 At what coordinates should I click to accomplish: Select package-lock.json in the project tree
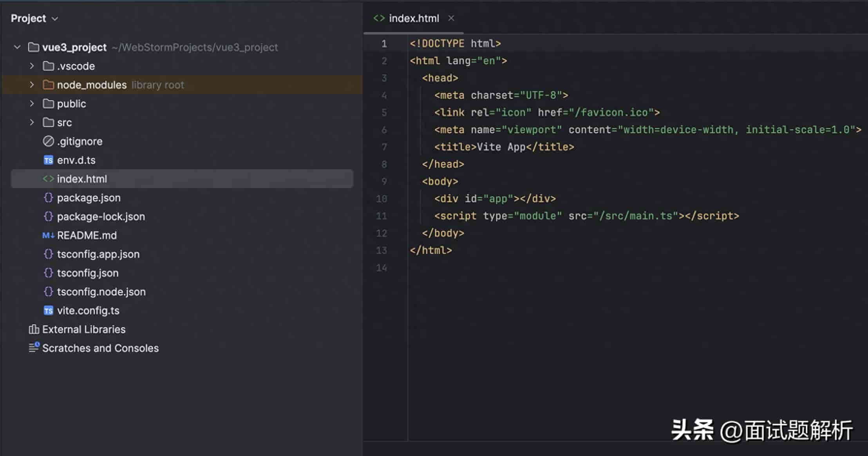tap(101, 217)
